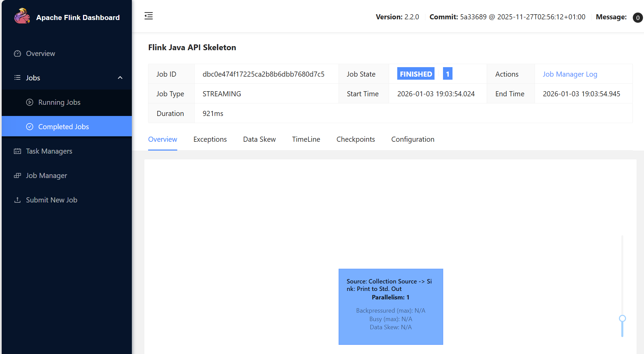
Task: Click the Job ID value dbc0e474f17225ca2b8b6dbb7680d7c5
Action: (263, 74)
